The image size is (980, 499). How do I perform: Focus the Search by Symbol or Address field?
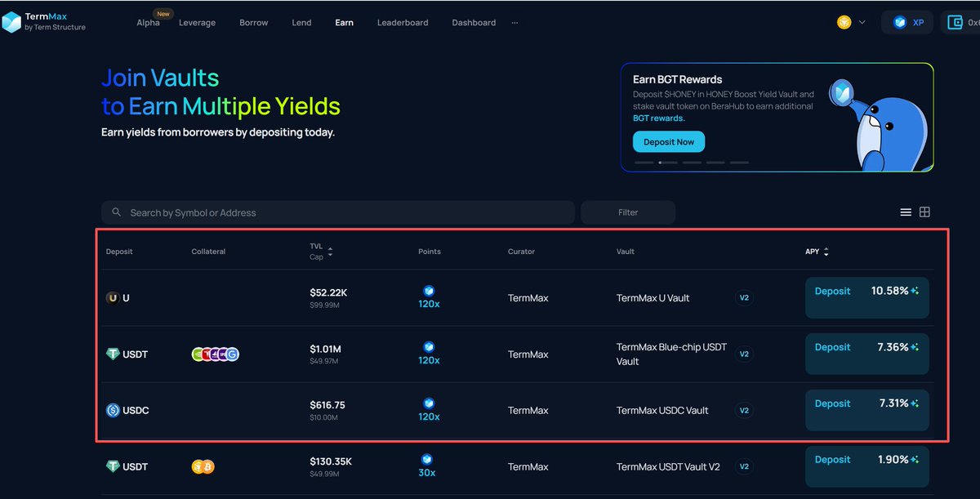pyautogui.click(x=338, y=212)
